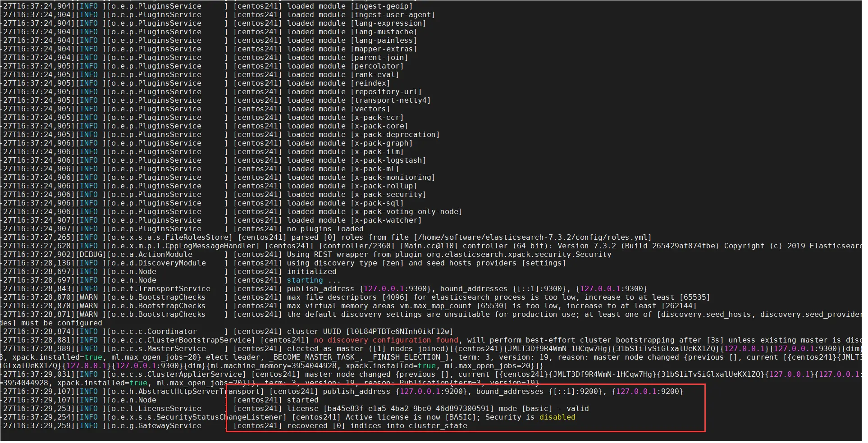The height and width of the screenshot is (443, 868).
Task: Select the o.e.c.c.Coordinator logger name
Action: [154, 332]
